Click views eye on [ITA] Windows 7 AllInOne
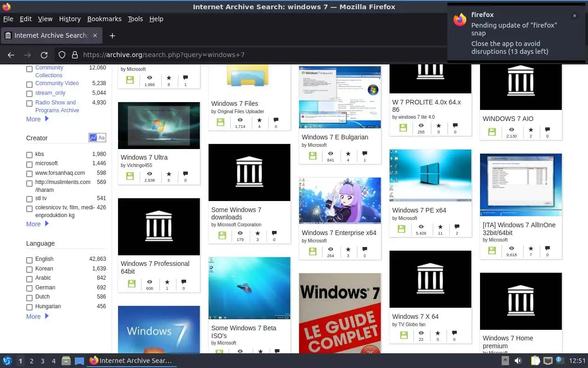The width and height of the screenshot is (588, 368). [x=511, y=248]
